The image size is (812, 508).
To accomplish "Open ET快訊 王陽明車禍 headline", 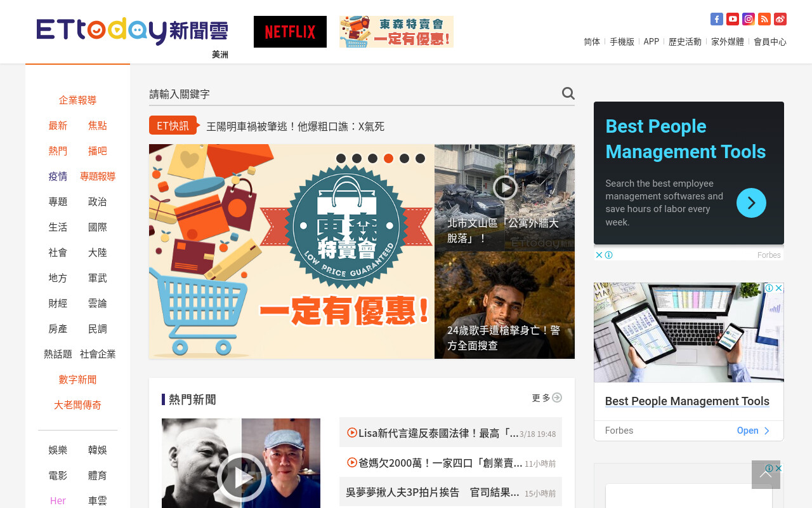I will pos(296,126).
